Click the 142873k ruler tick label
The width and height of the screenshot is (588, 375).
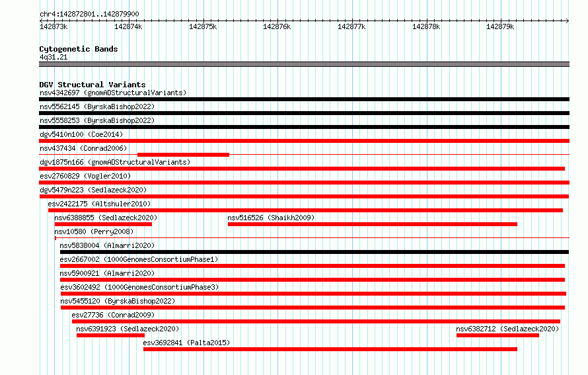click(x=54, y=26)
